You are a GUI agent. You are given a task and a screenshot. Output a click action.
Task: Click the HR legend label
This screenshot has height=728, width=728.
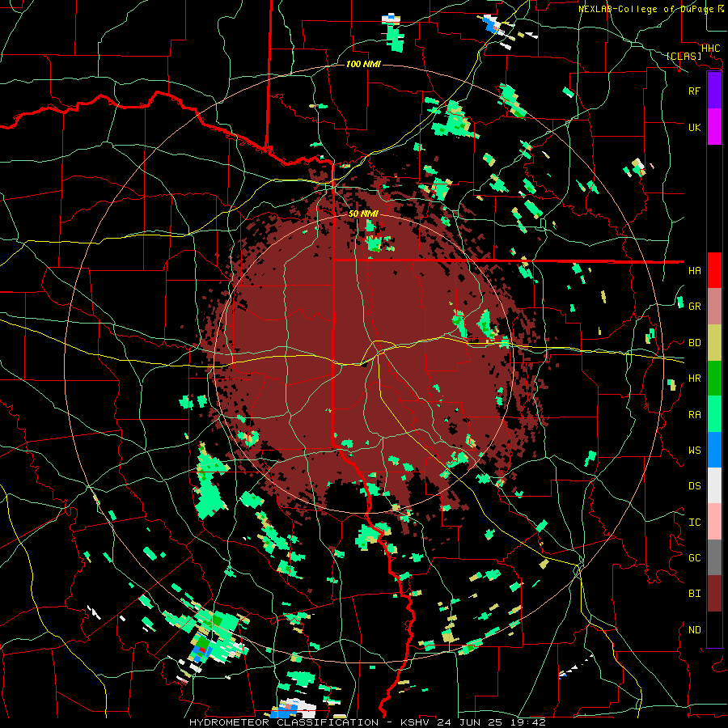(x=695, y=379)
